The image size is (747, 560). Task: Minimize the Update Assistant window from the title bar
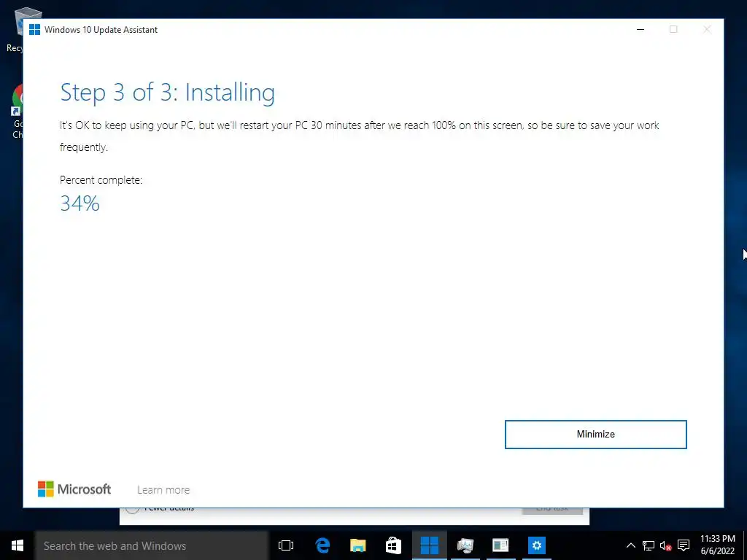[x=640, y=29]
